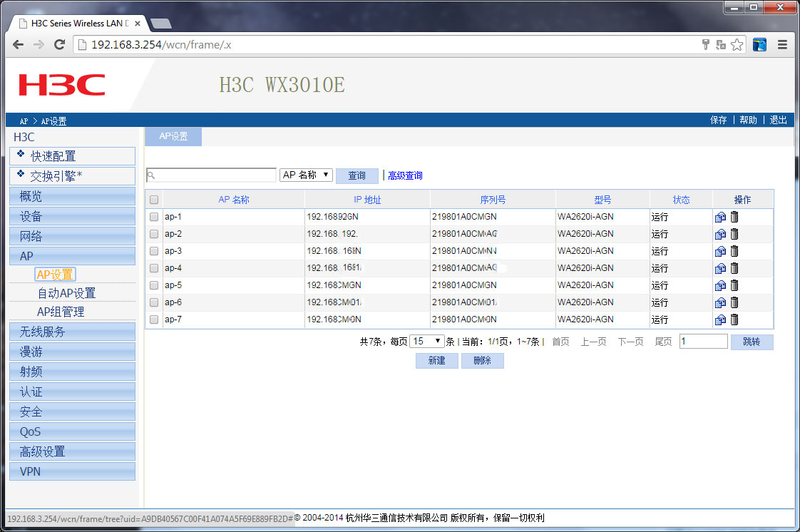Click the 删除 button
Image resolution: width=800 pixels, height=532 pixels.
(x=482, y=361)
